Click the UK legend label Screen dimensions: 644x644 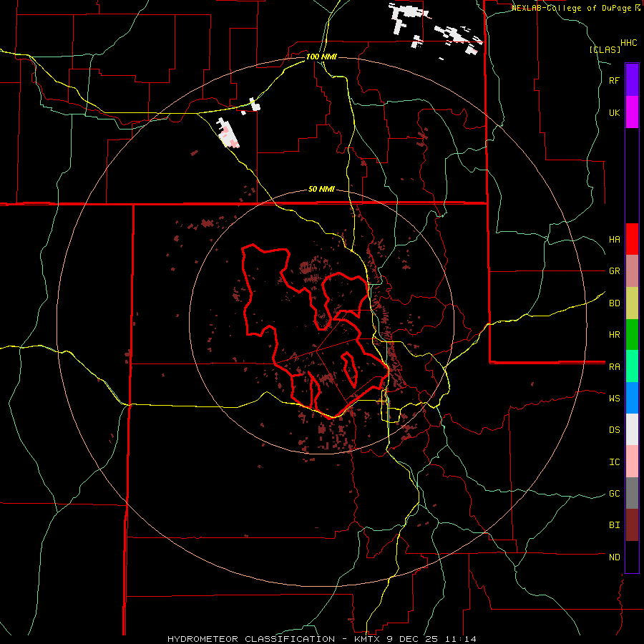click(x=614, y=112)
